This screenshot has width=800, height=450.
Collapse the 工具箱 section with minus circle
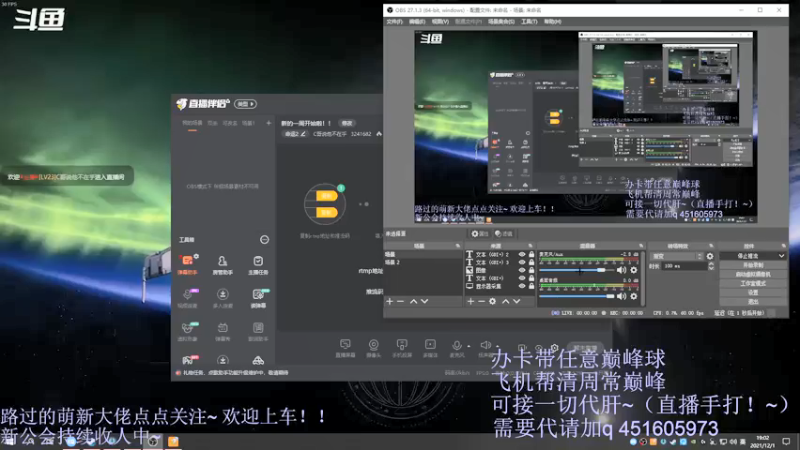pos(264,239)
